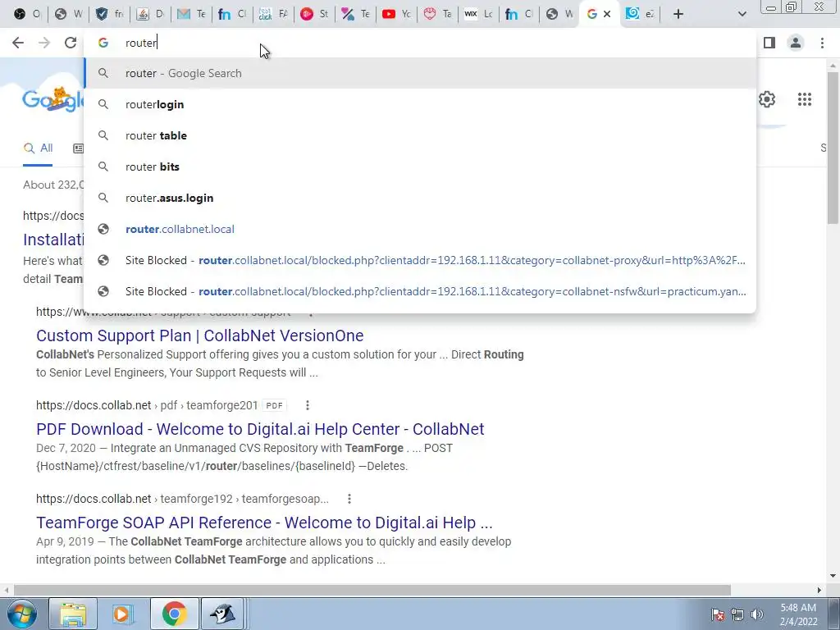The image size is (840, 630).
Task: Click the forward navigation arrow
Action: (x=44, y=43)
